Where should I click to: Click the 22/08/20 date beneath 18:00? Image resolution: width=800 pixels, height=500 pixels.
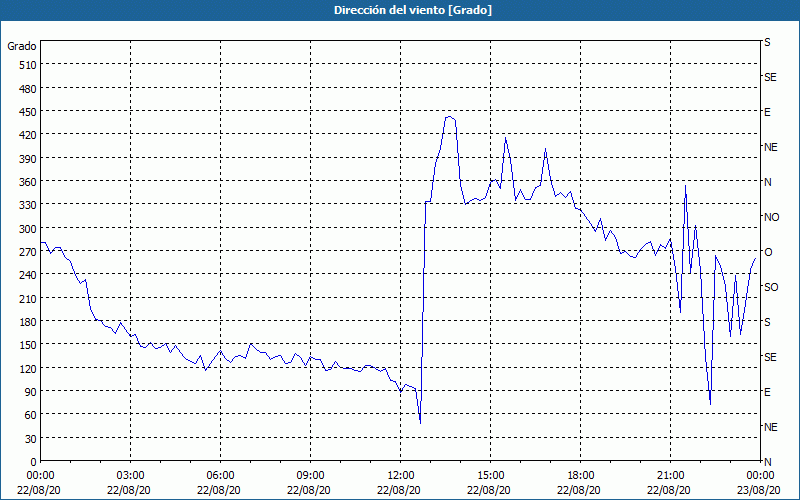[579, 490]
